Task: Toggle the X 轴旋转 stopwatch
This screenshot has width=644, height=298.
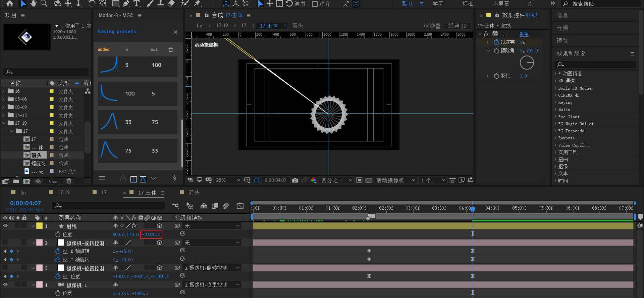Action: pyautogui.click(x=58, y=251)
